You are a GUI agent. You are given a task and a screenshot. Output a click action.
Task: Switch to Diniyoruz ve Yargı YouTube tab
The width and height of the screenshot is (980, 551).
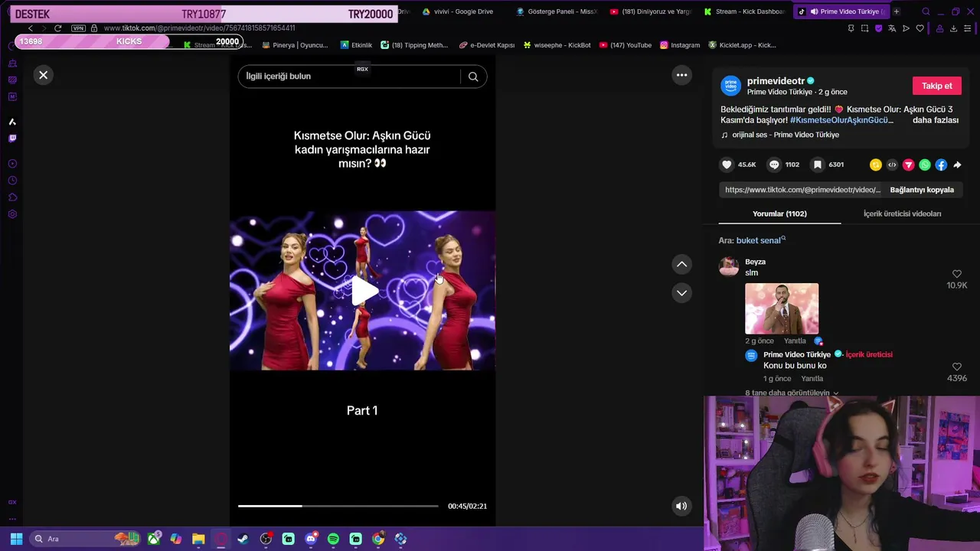pyautogui.click(x=651, y=11)
